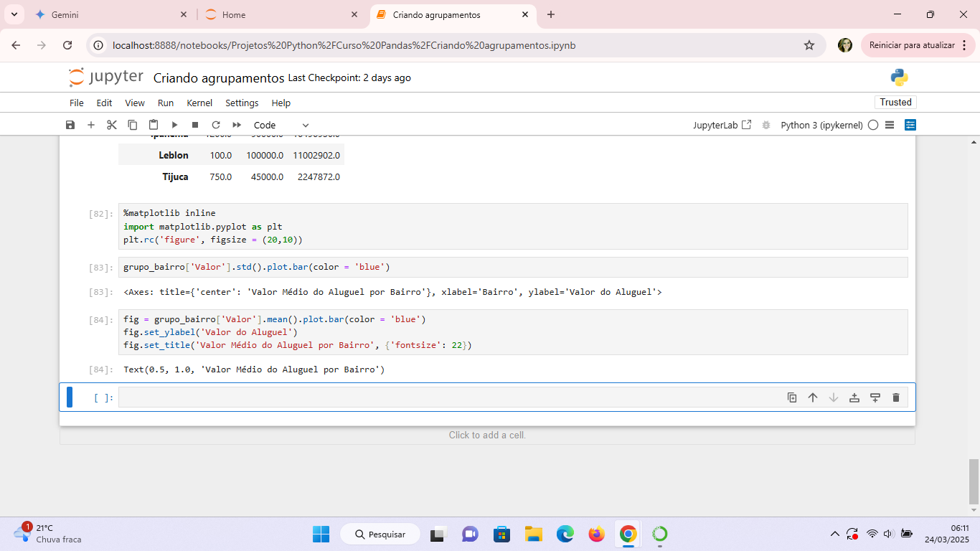The image size is (980, 551).
Task: Show hidden system tray icons chevron
Action: 834,534
